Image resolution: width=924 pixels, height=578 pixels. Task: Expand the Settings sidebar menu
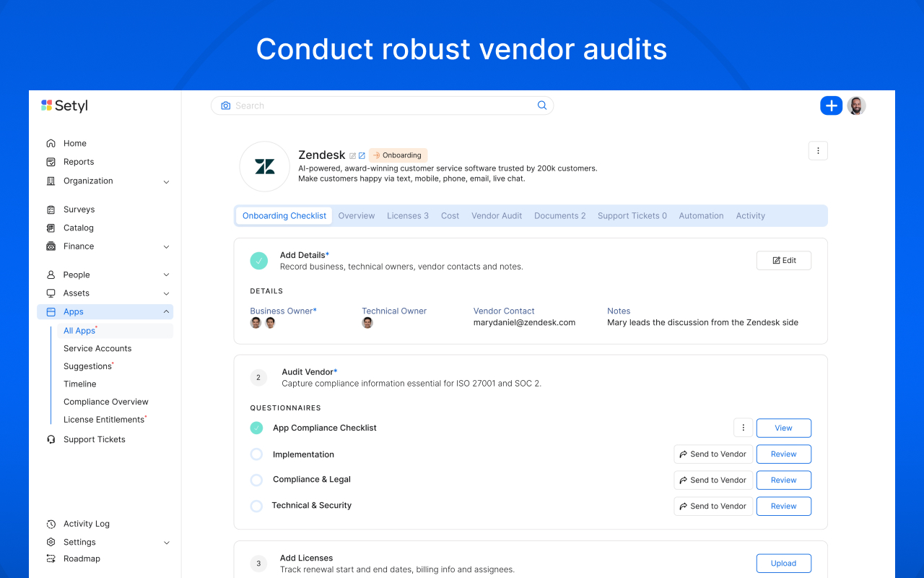[166, 543]
